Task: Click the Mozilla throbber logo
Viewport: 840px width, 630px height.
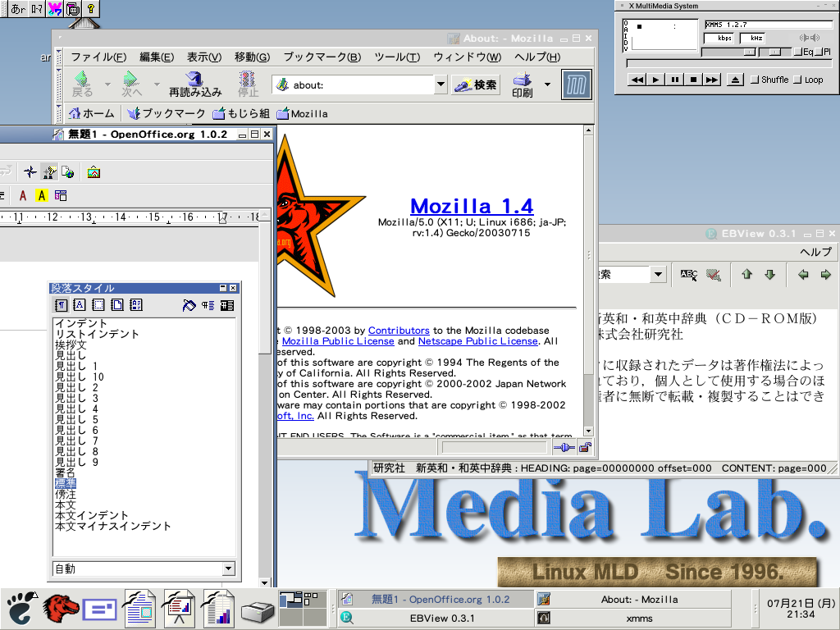Action: point(577,84)
